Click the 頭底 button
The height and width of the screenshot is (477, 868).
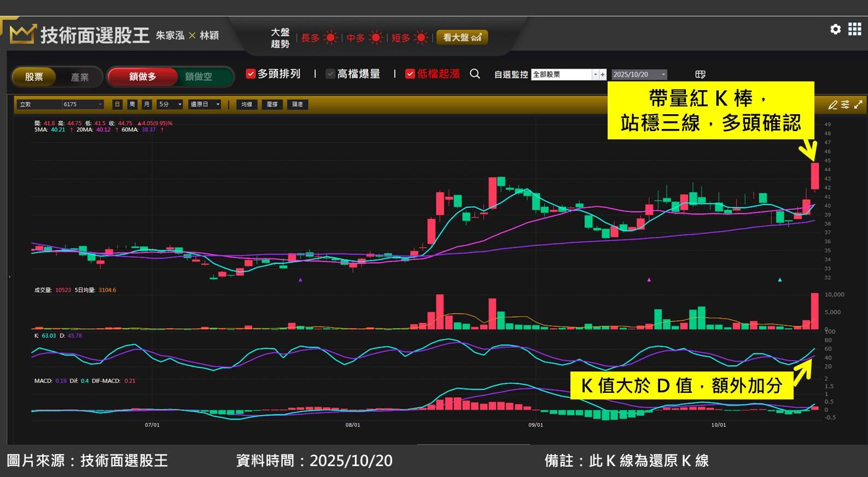pyautogui.click(x=298, y=104)
